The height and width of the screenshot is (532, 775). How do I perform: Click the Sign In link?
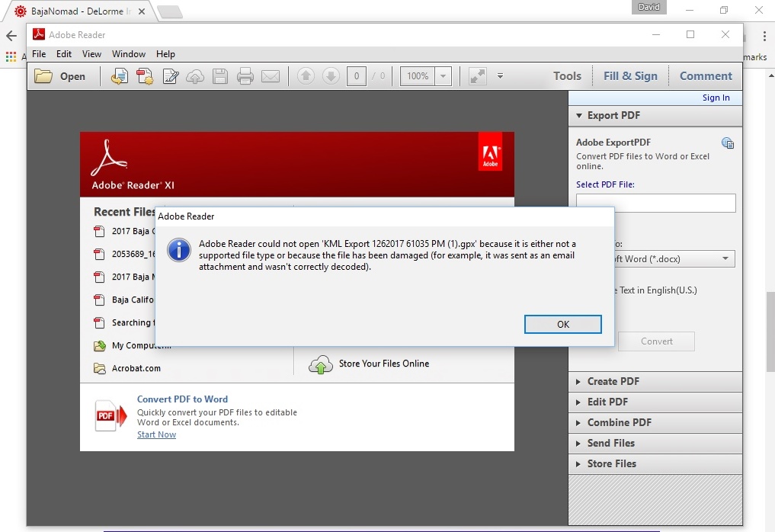pyautogui.click(x=716, y=98)
